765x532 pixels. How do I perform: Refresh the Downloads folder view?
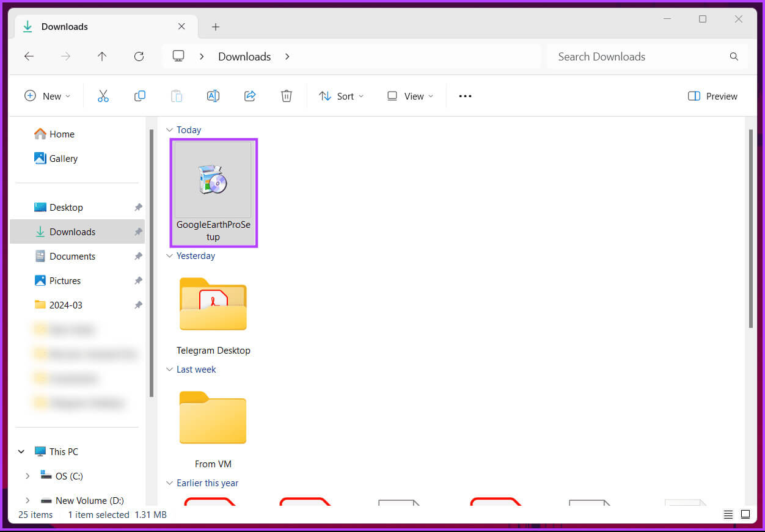tap(139, 56)
